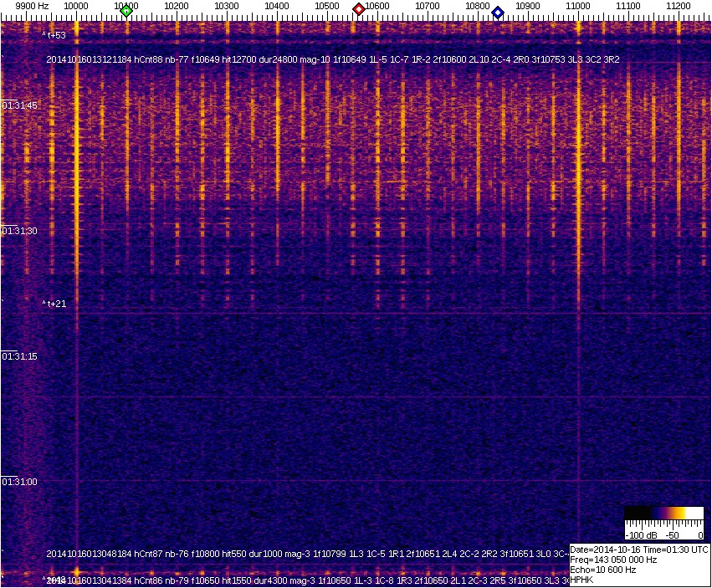Click the dB color scale legend bar
The image size is (712, 588).
pos(664,513)
